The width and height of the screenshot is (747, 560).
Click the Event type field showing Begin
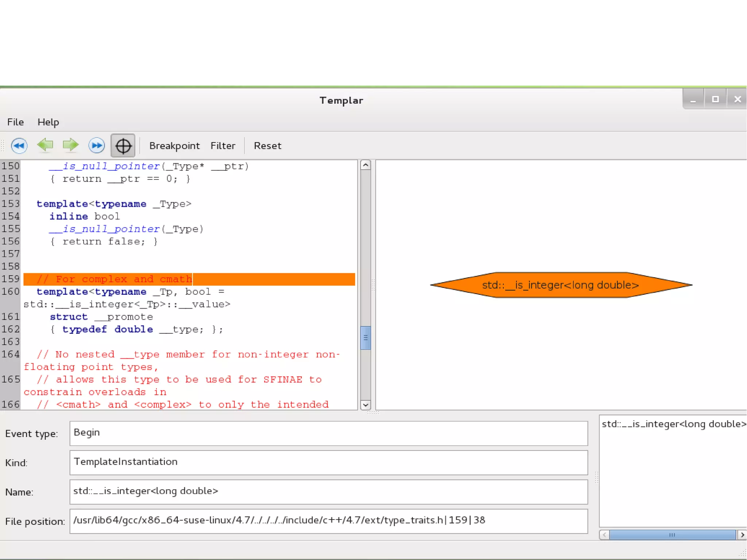coord(328,433)
